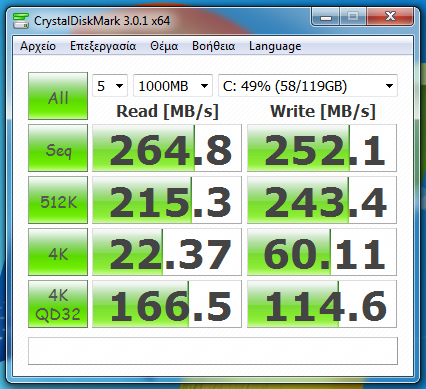Image resolution: width=426 pixels, height=389 pixels.
Task: Close the CrystalDiskMark window
Action: click(x=390, y=16)
